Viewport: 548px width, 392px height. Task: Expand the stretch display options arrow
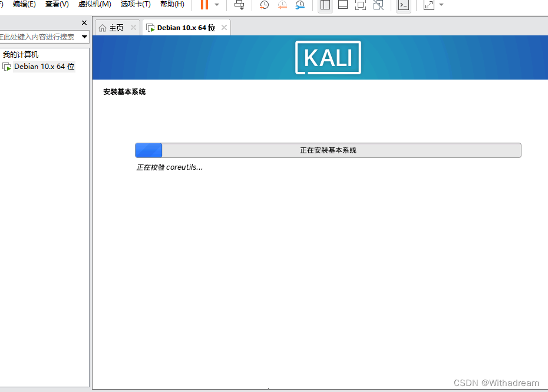pyautogui.click(x=441, y=5)
